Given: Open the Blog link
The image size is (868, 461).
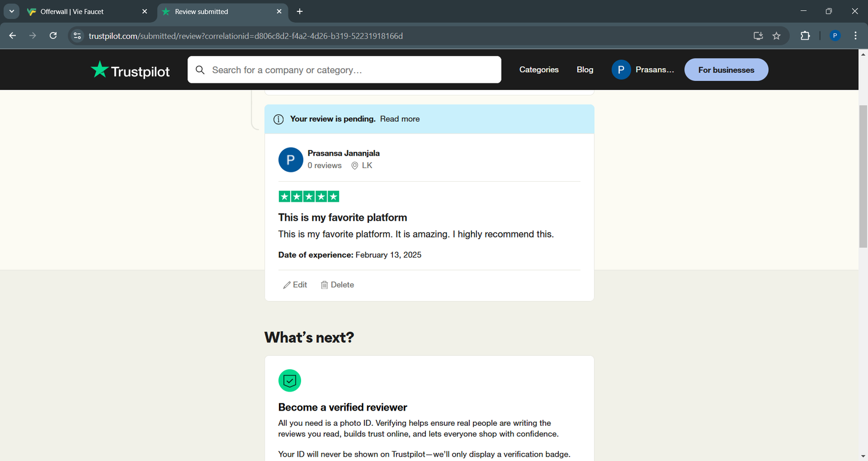Looking at the screenshot, I should 585,69.
